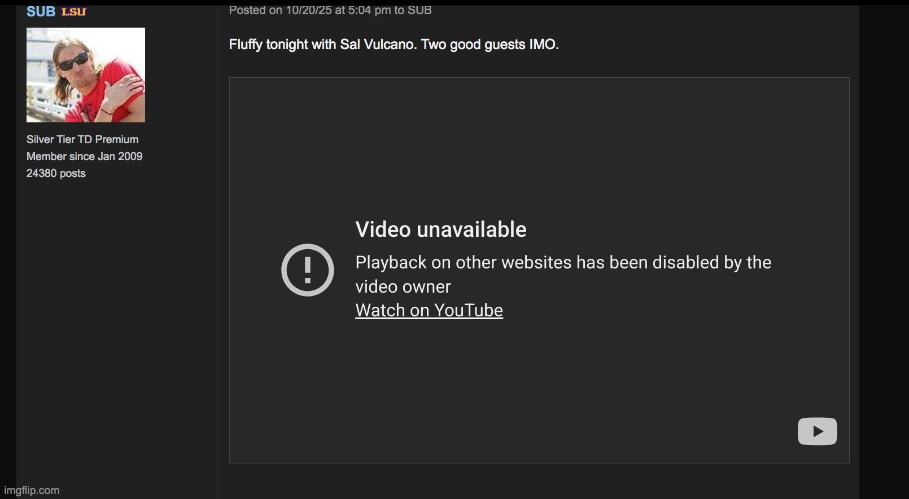
Task: Click the 'video owner' text line
Action: click(x=403, y=286)
